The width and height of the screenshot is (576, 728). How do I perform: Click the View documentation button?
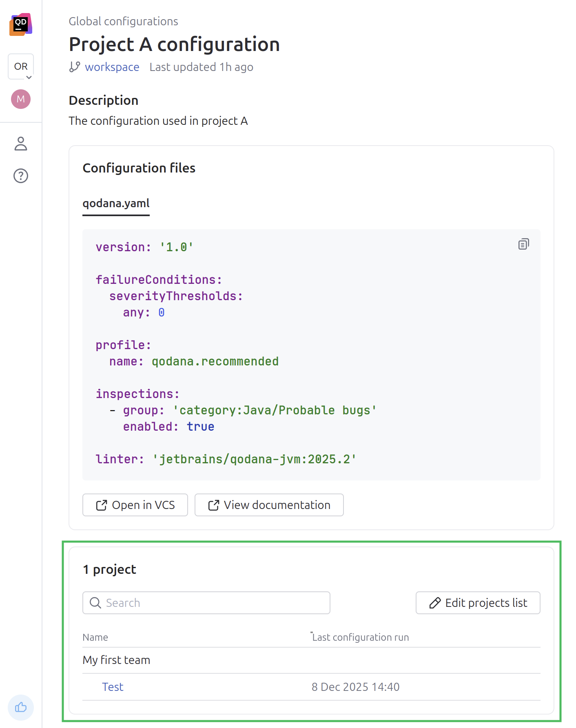269,505
